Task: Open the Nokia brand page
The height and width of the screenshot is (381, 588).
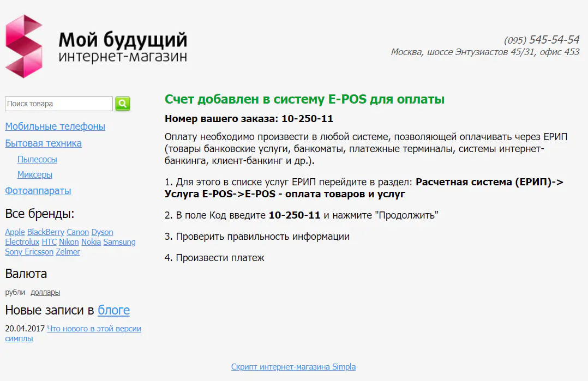Action: coord(91,241)
